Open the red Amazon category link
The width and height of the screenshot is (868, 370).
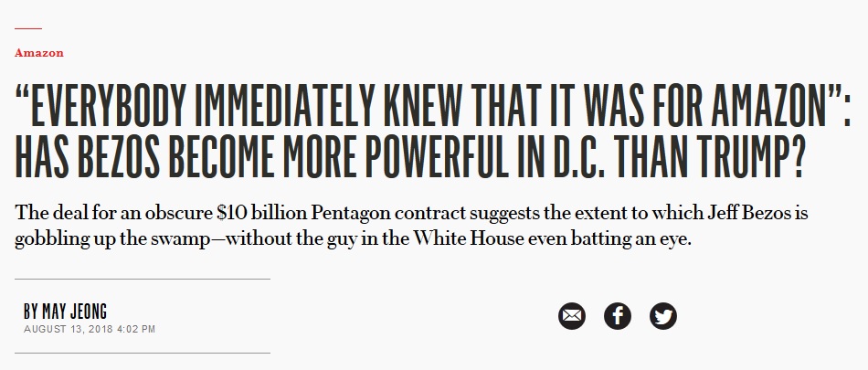(x=38, y=53)
